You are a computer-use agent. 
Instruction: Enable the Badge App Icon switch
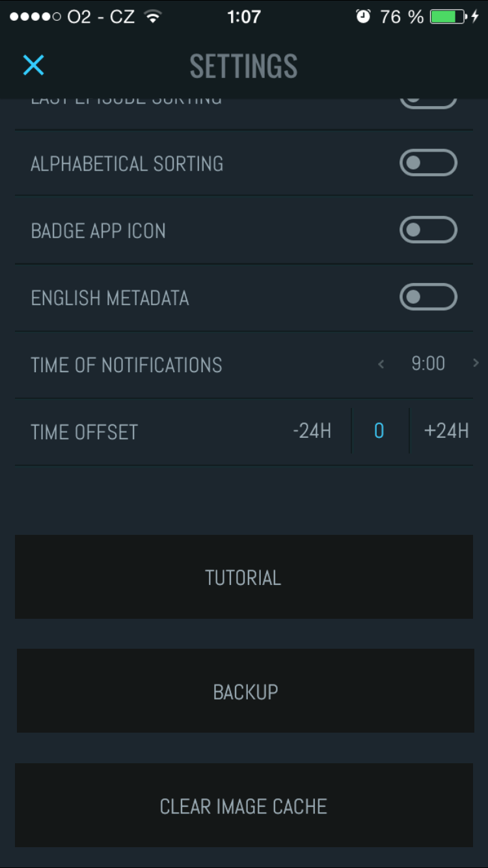click(x=428, y=230)
